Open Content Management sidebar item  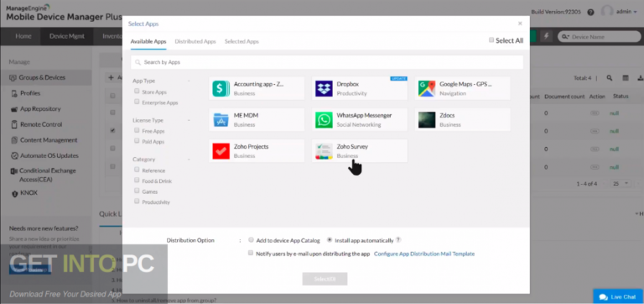coord(49,140)
